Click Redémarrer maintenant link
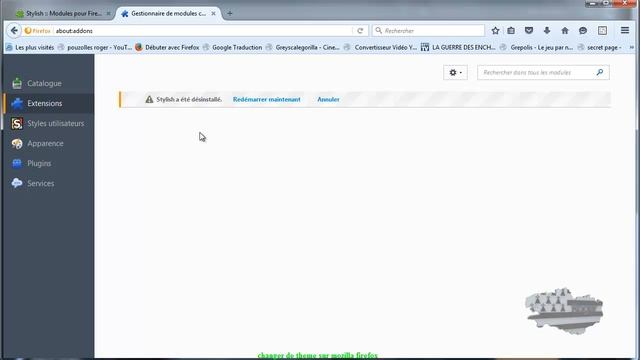640x360 pixels. [267, 99]
